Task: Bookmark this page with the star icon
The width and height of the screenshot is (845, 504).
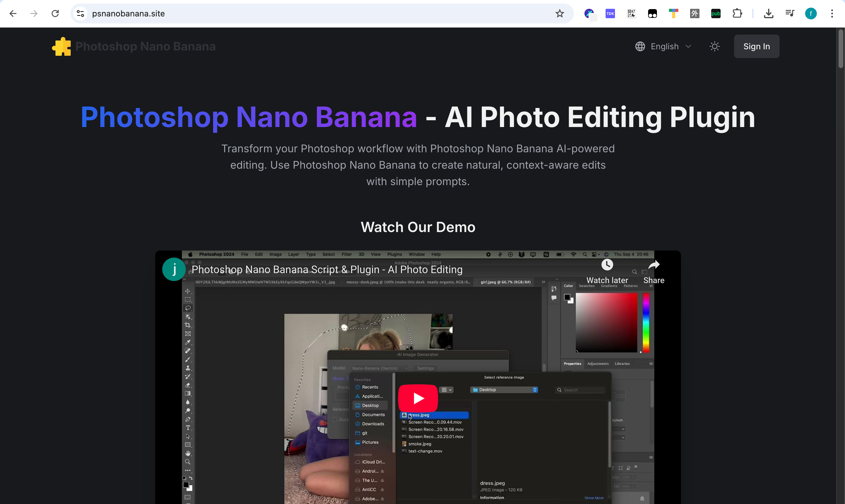Action: 560,13
